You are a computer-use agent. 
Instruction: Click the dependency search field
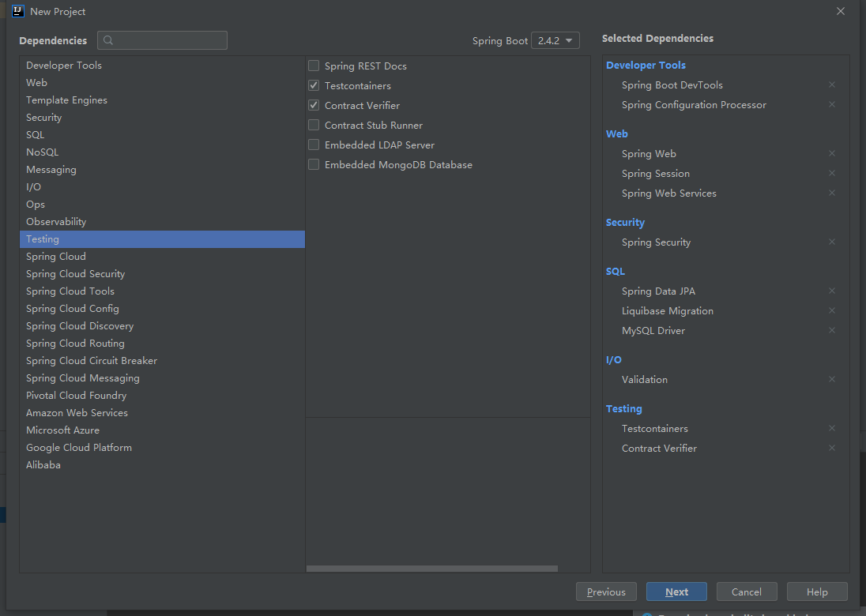(x=163, y=40)
